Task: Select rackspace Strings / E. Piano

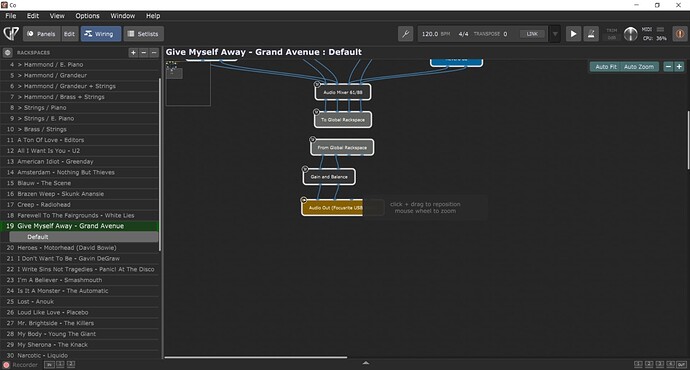Action: click(80, 118)
